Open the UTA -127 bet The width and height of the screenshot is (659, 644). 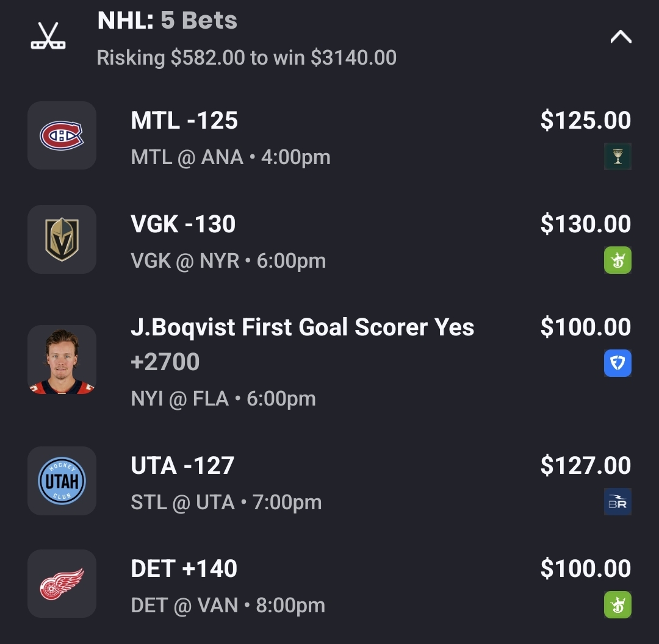tap(182, 466)
